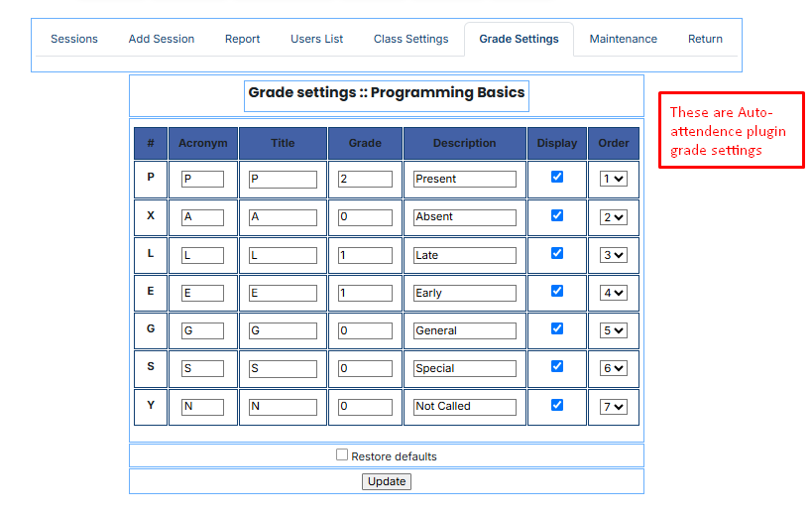The image size is (812, 516).
Task: Click the Not Called description field
Action: click(465, 407)
